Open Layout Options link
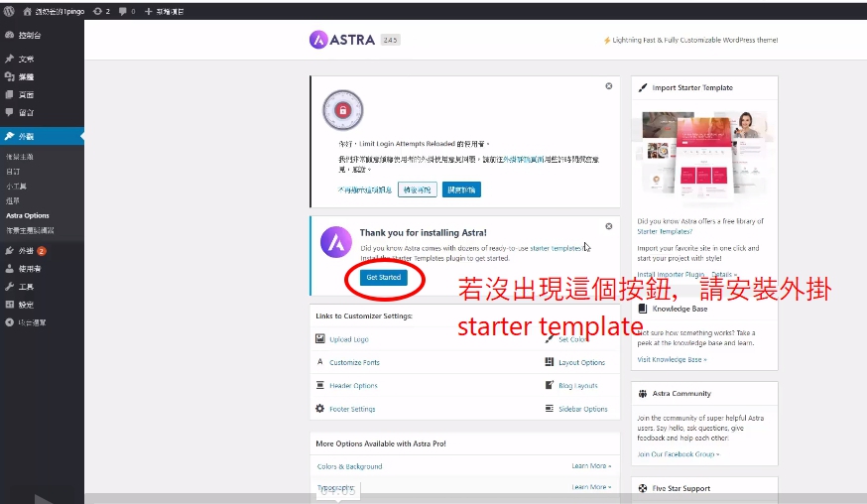The height and width of the screenshot is (504, 867). 581,363
